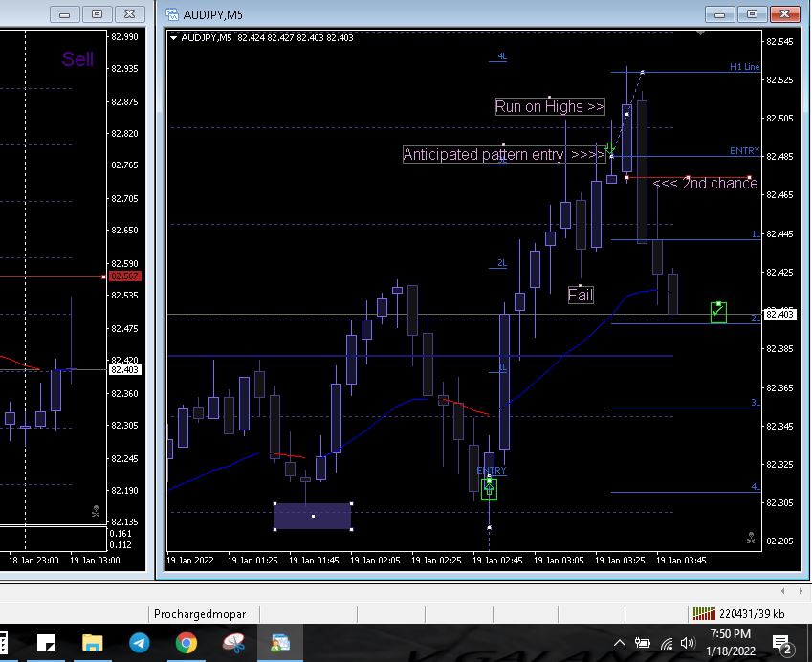Open the AUDJPY,M5 chart dropdown triangle
The height and width of the screenshot is (662, 812).
click(173, 38)
